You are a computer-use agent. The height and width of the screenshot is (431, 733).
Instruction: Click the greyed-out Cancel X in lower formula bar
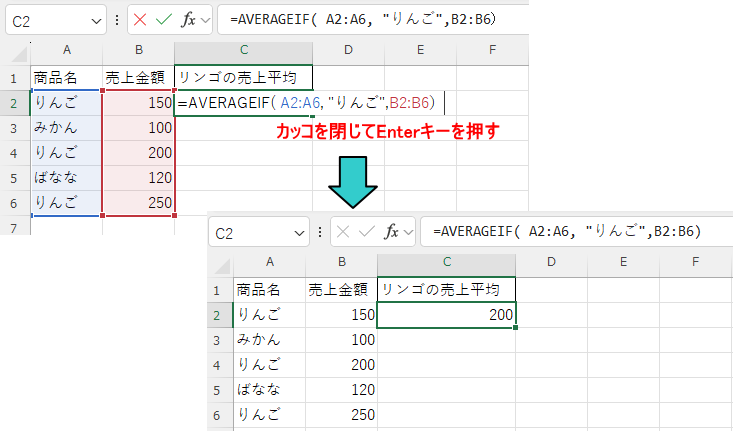click(x=345, y=232)
